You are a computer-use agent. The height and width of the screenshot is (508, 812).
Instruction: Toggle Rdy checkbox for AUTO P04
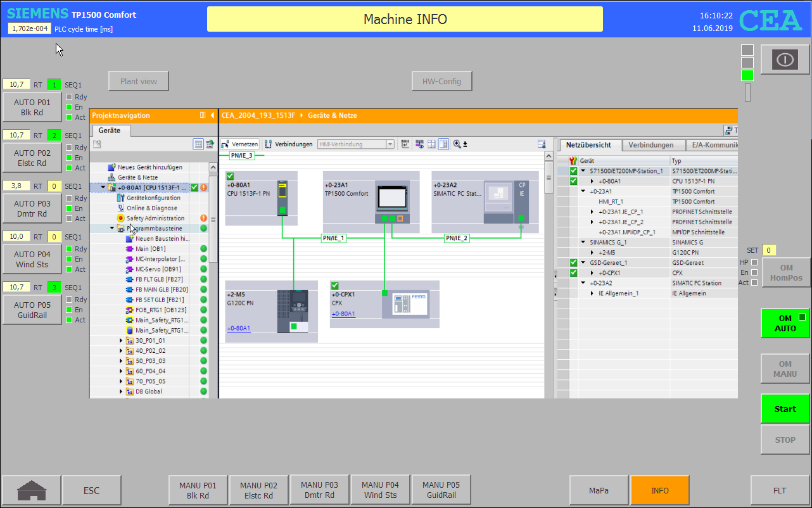pos(69,249)
